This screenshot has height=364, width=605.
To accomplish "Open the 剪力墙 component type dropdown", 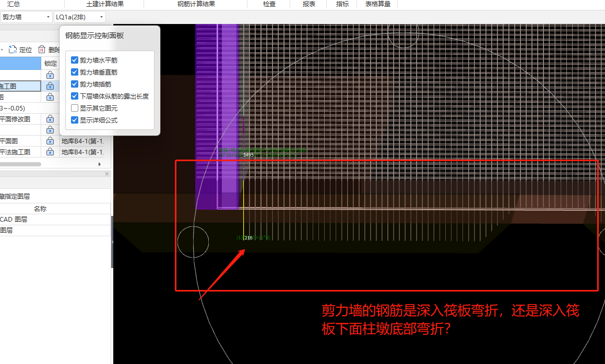I will point(26,17).
